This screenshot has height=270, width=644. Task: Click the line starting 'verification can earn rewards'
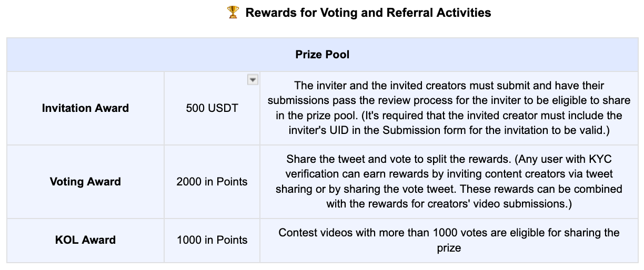pyautogui.click(x=449, y=173)
